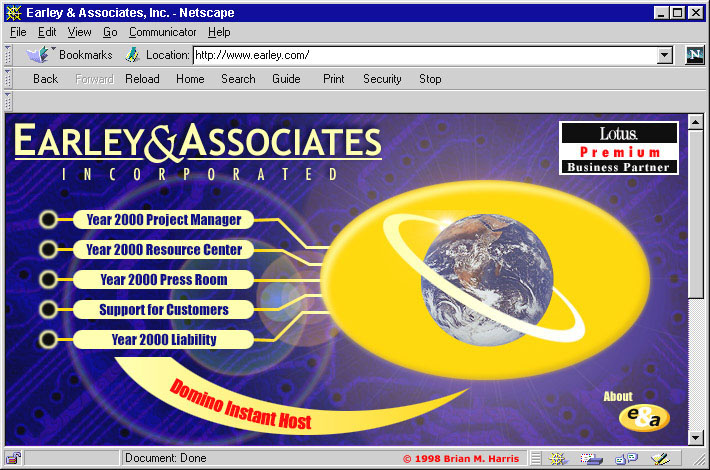
Task: Launch Composer from the component bar
Action: 660,458
